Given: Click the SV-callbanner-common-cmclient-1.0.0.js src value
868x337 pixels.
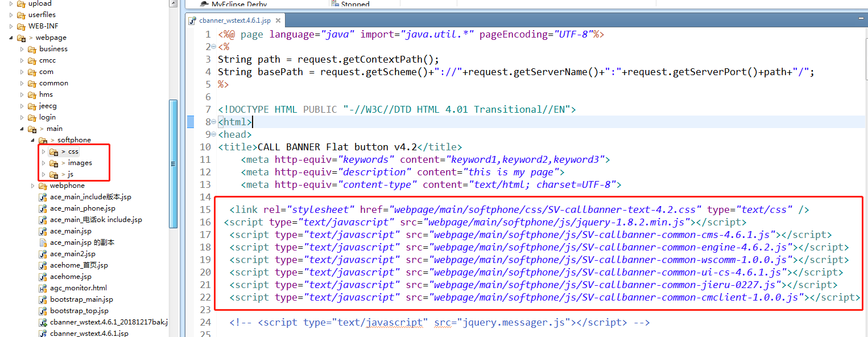Looking at the screenshot, I should [x=617, y=298].
